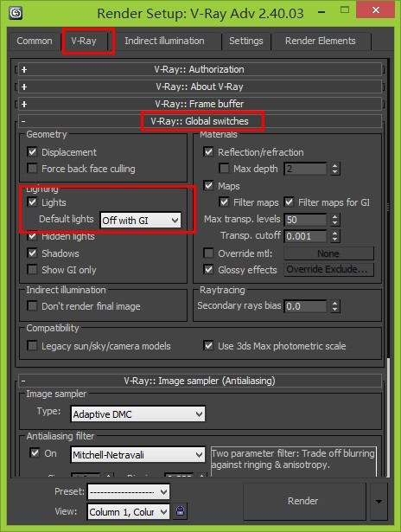Click the Max transp. levels spinner
The height and width of the screenshot is (532, 401).
click(x=335, y=220)
